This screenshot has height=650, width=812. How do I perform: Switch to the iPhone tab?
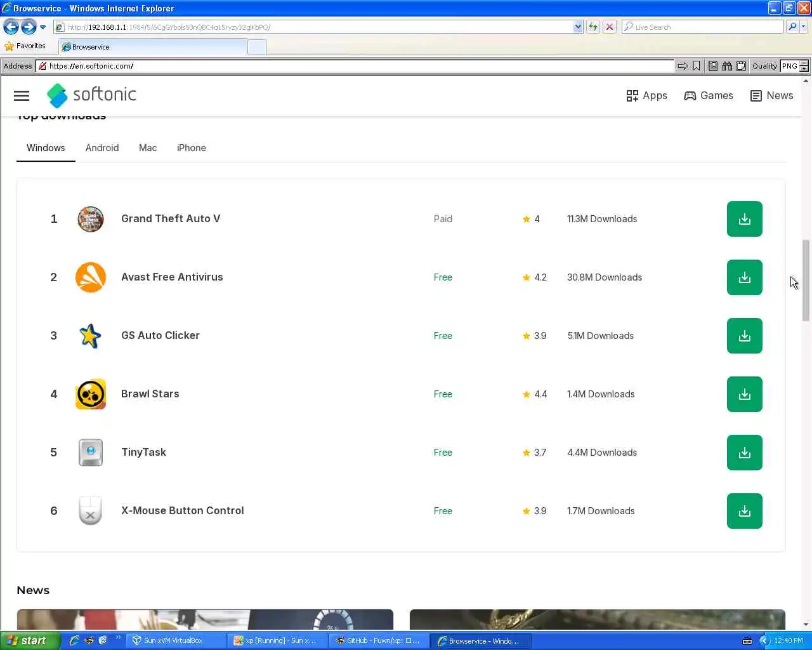point(192,148)
